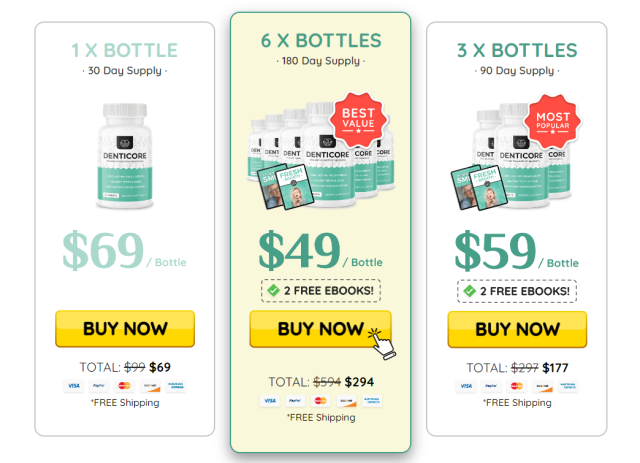Click the ebook covers on the 3 bottles package
Screen dimensions: 640x463
coord(479,187)
